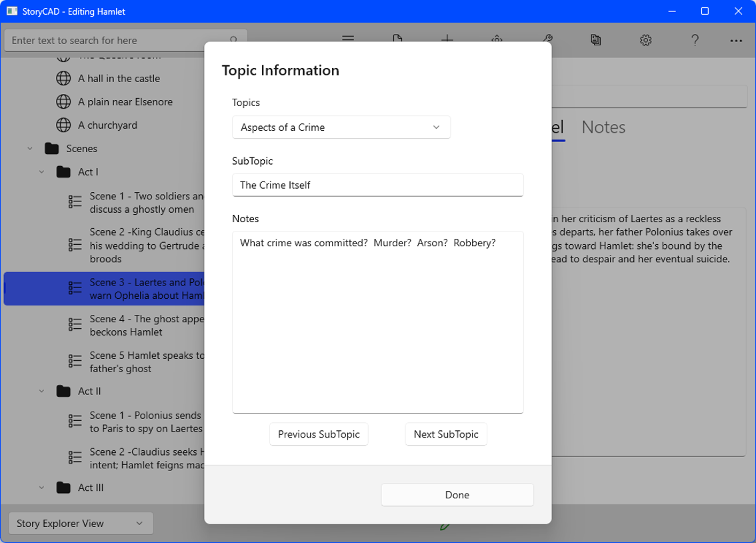Click the Act I folder icon
This screenshot has width=756, height=543.
pos(63,171)
